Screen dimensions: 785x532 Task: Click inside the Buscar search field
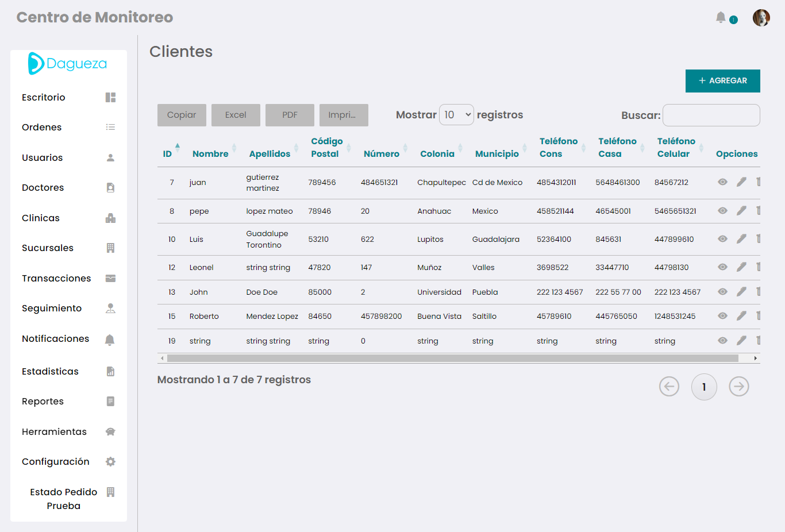[711, 115]
